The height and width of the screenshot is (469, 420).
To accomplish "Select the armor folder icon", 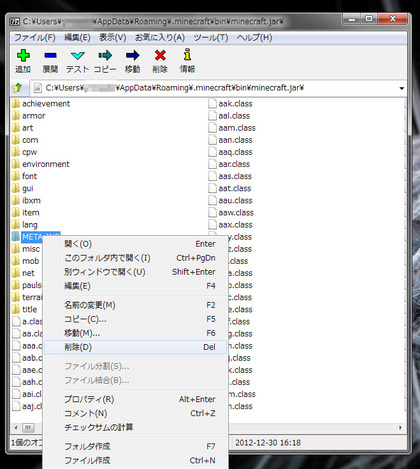I will click(x=15, y=116).
